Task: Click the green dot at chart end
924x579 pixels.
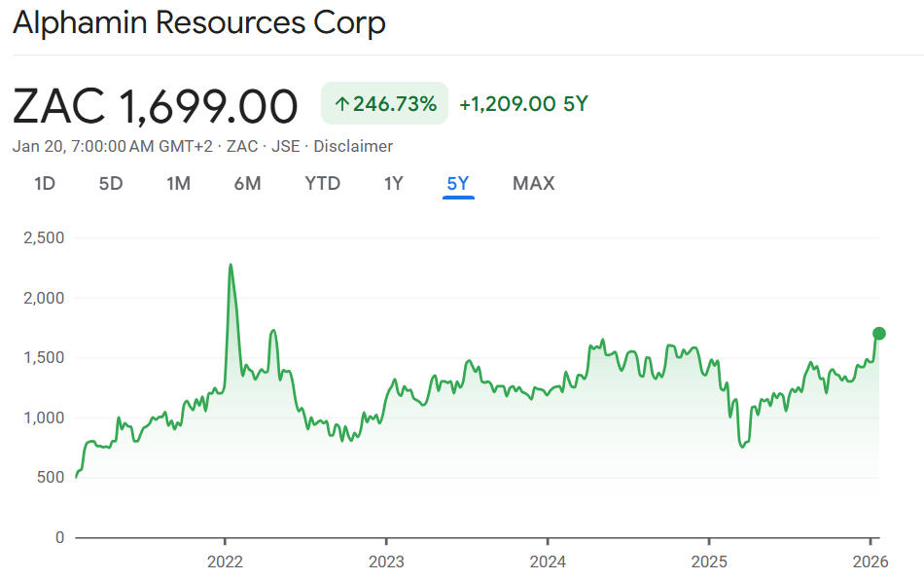Action: coord(879,334)
